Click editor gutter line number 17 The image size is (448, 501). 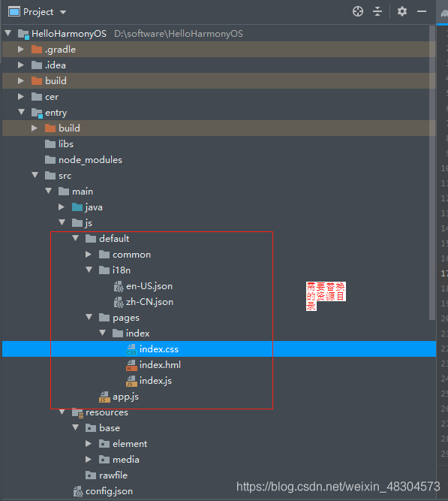tap(444, 273)
